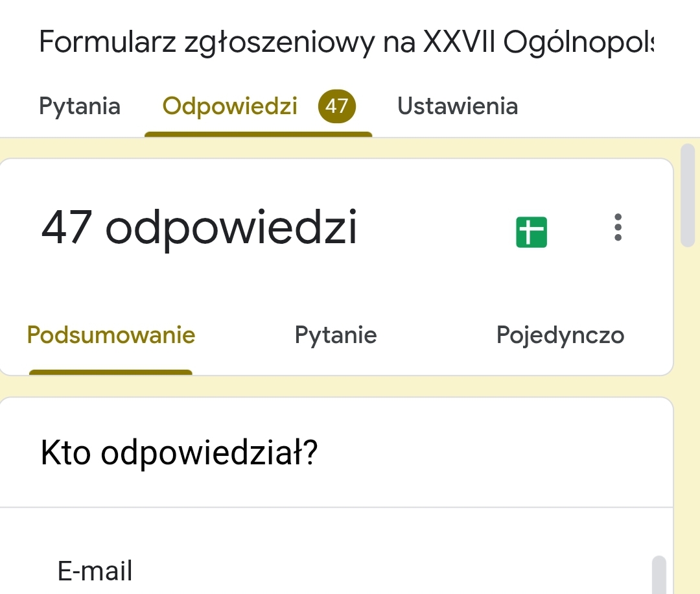This screenshot has width=700, height=594.
Task: Open the three-dot more options menu
Action: (618, 228)
